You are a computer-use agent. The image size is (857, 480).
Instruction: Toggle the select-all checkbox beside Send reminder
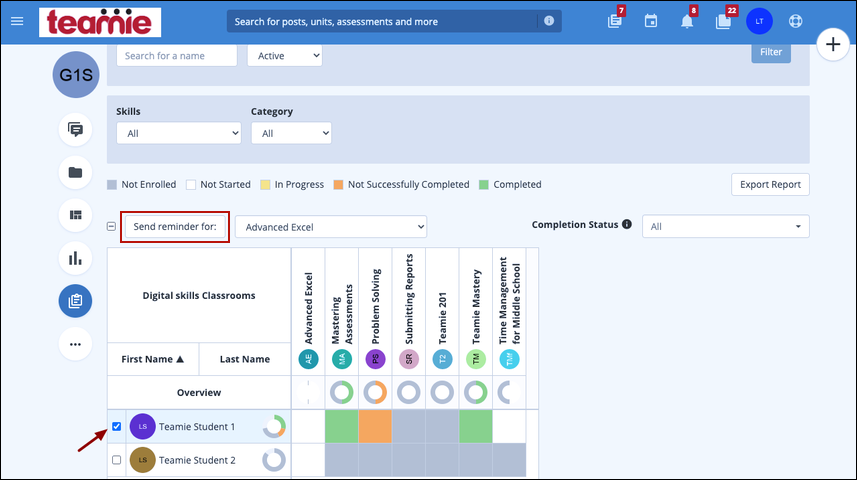click(x=111, y=226)
